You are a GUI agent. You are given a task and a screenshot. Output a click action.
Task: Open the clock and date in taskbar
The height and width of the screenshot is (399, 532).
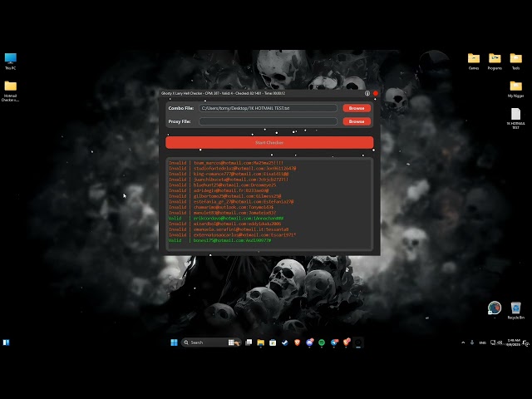[x=514, y=342]
